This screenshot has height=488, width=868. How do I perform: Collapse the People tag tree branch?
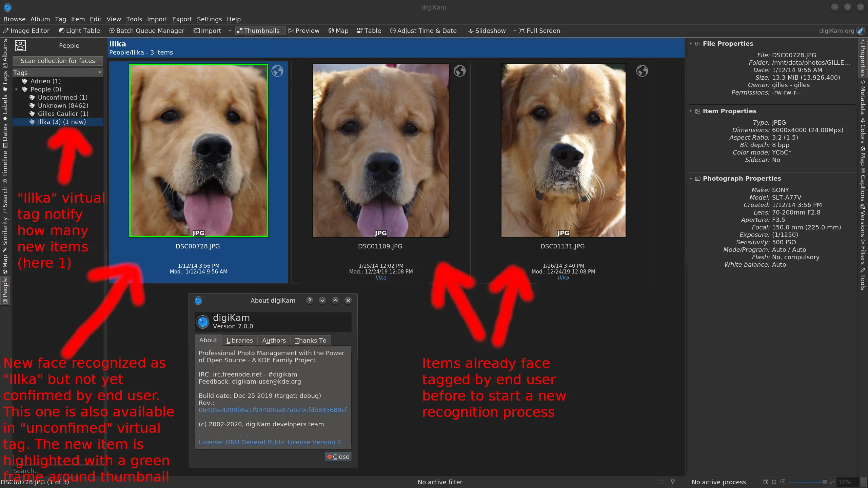point(17,89)
